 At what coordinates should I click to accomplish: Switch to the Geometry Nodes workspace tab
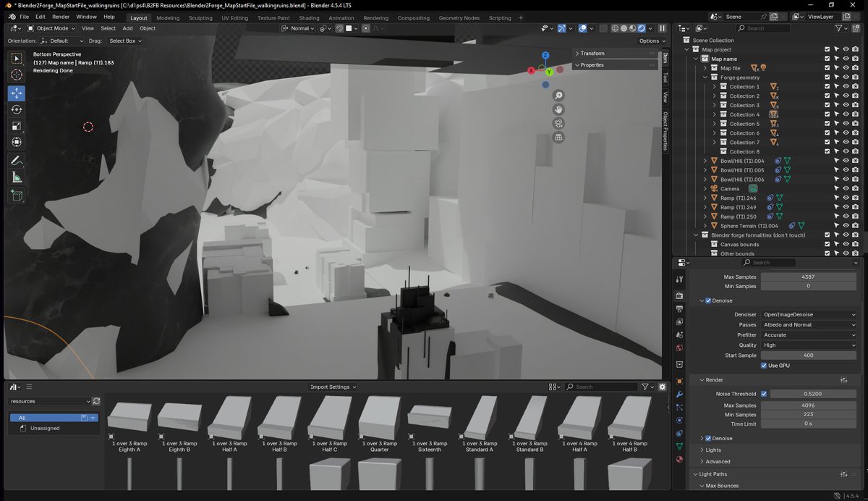(459, 18)
